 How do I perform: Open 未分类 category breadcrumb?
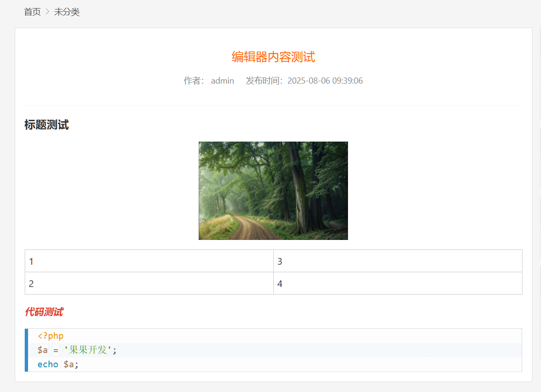67,12
